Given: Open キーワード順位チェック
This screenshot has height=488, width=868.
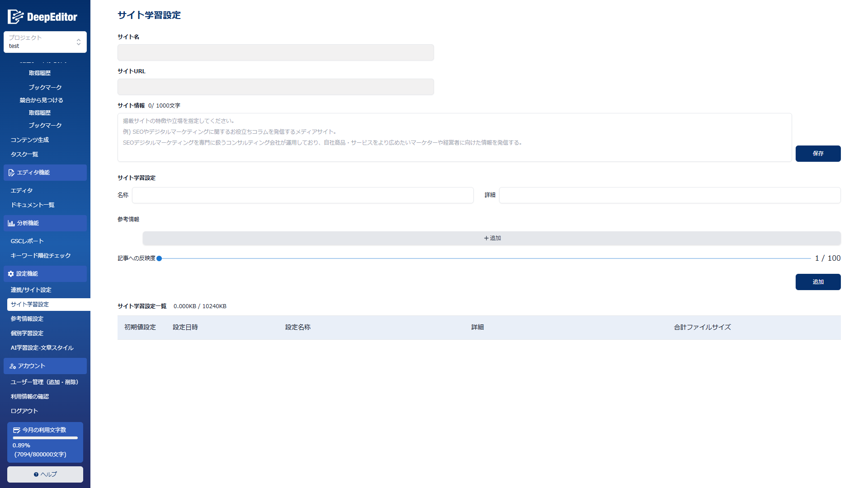Looking at the screenshot, I should (41, 256).
